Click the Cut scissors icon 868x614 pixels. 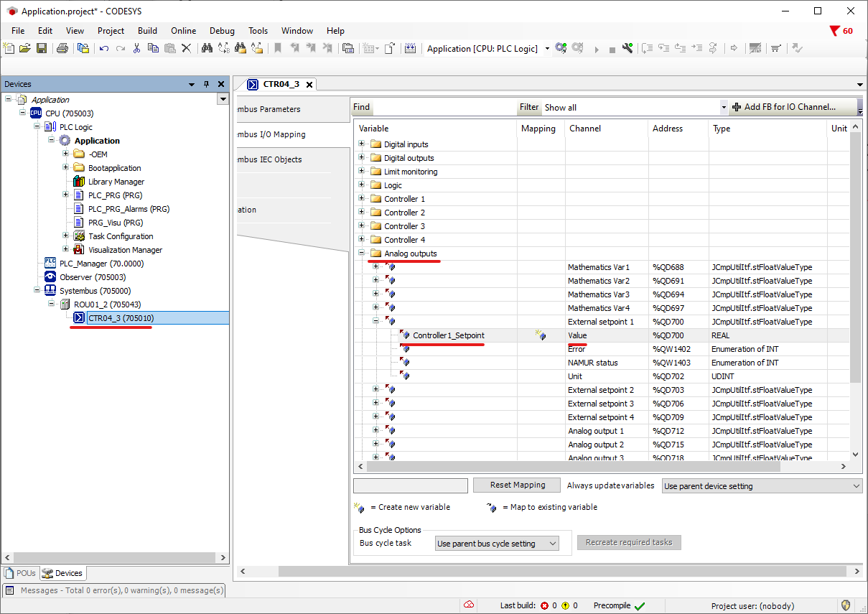(x=136, y=48)
